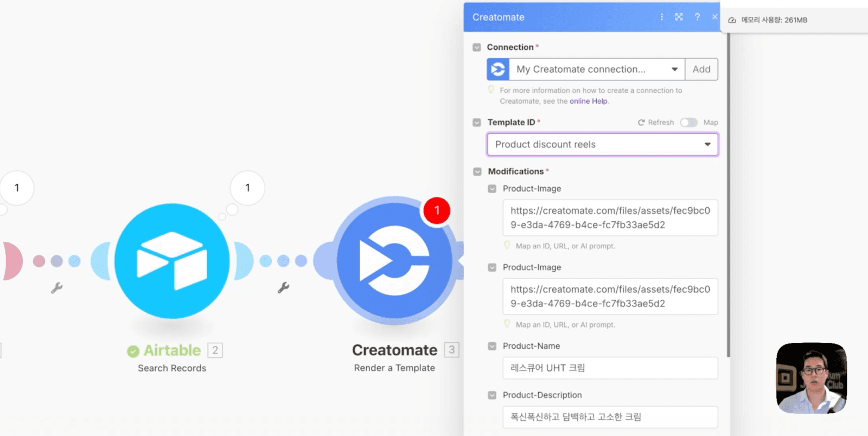Enable the Map switch for Template ID
Viewport: 868px width, 436px height.
pos(689,123)
